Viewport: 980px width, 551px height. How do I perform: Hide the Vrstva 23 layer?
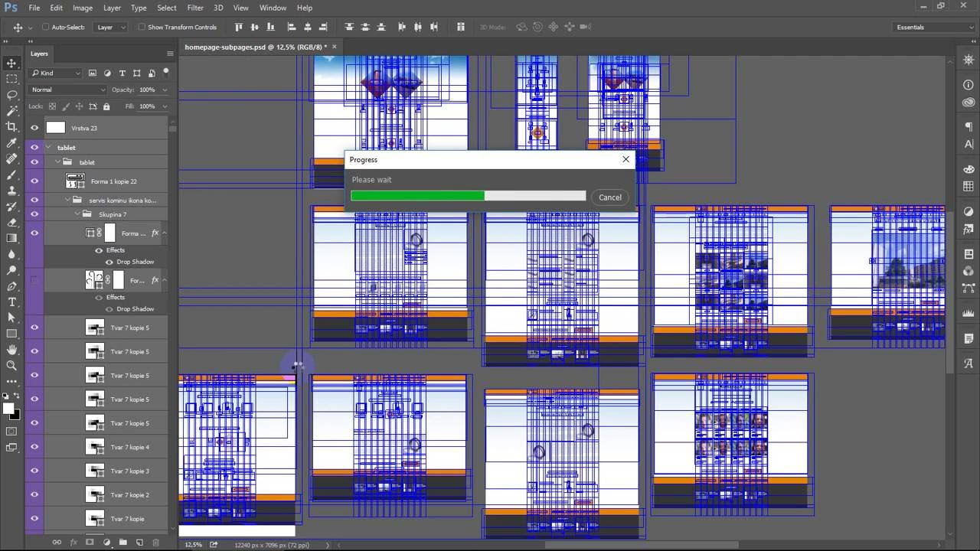34,128
